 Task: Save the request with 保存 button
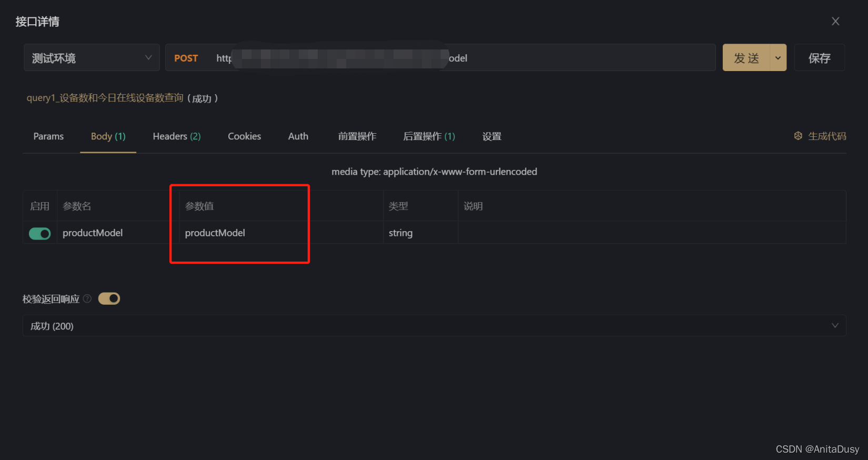point(819,58)
